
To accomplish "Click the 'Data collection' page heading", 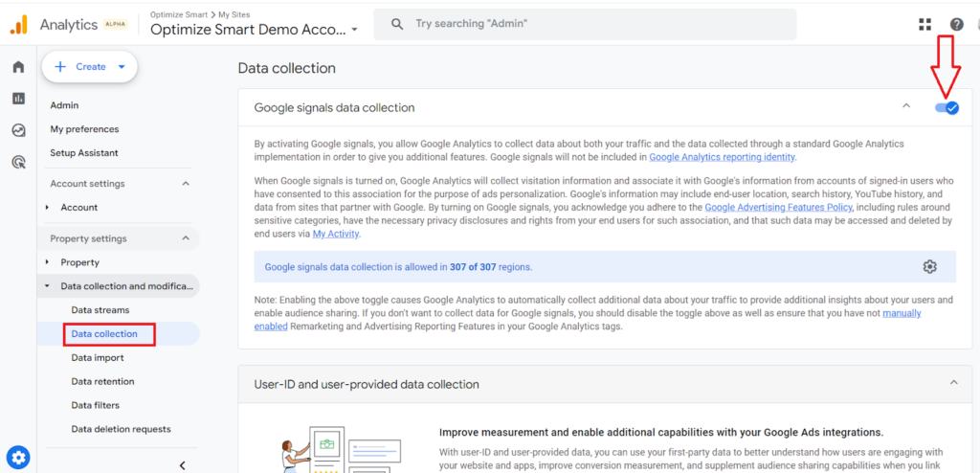I will pos(287,68).
